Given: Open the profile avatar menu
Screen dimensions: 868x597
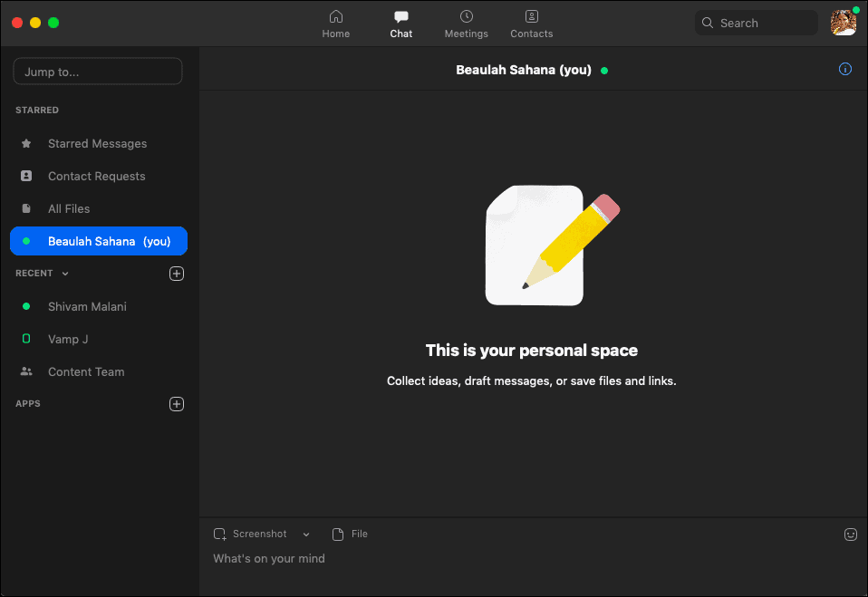Looking at the screenshot, I should tap(844, 23).
